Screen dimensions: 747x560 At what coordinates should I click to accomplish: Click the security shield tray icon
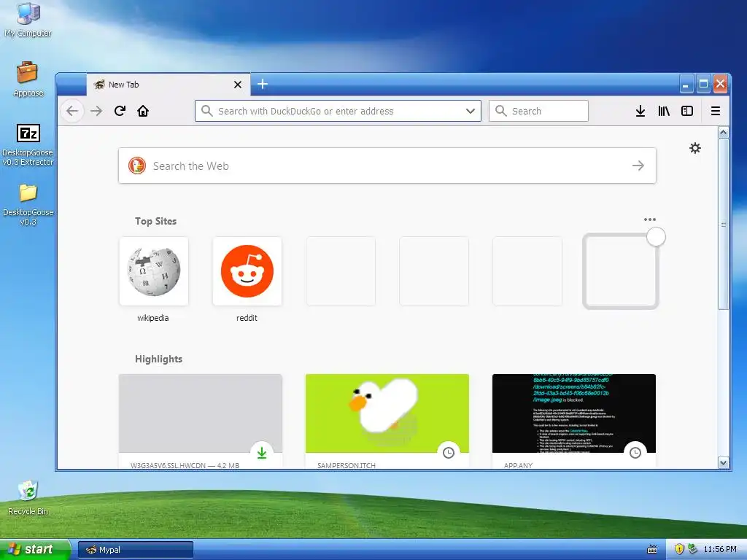pos(679,549)
